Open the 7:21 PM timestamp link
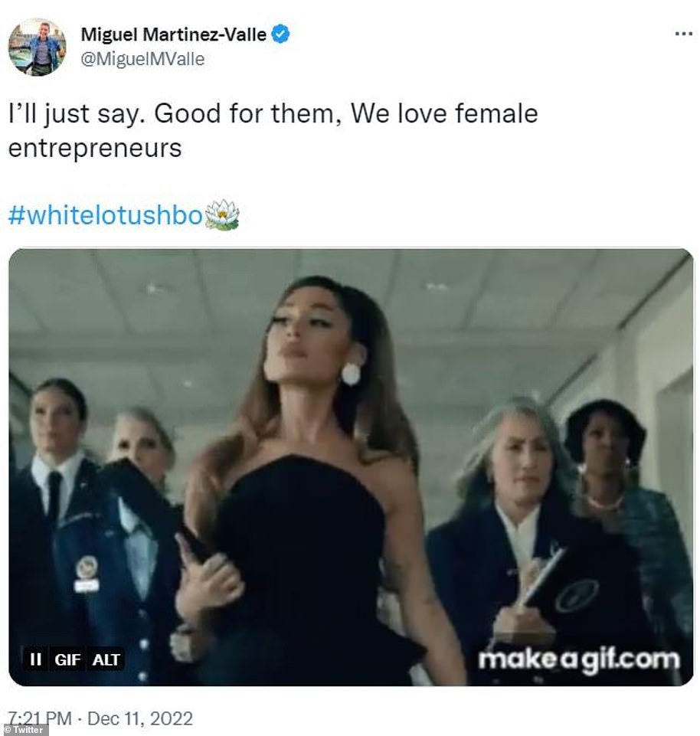Viewport: 700px width, 736px height. pyautogui.click(x=40, y=718)
